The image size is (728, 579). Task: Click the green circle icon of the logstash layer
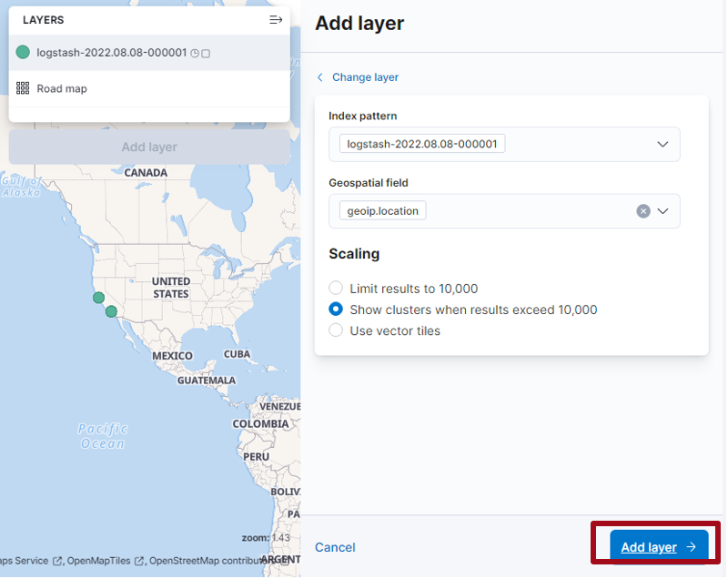tap(23, 53)
